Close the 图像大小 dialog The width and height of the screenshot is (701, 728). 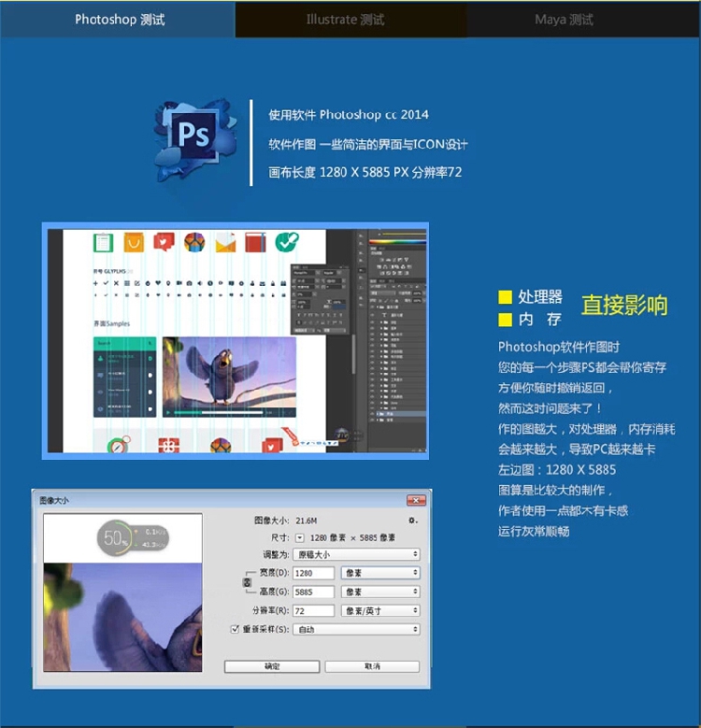416,500
